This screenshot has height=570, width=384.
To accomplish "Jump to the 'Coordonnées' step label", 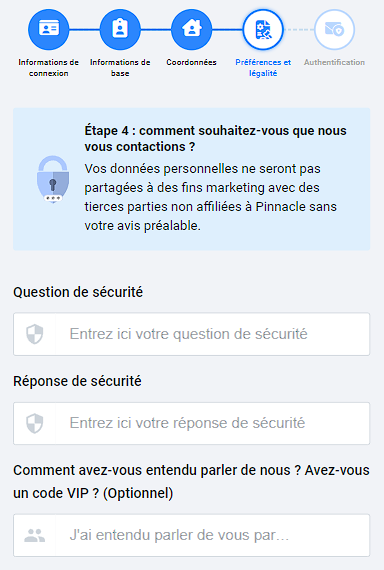I will pyautogui.click(x=192, y=62).
